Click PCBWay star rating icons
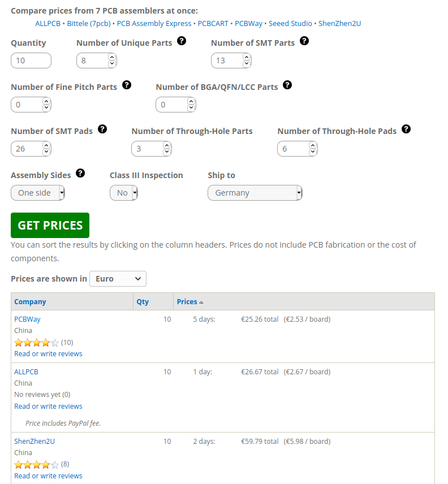448x484 pixels. (37, 342)
